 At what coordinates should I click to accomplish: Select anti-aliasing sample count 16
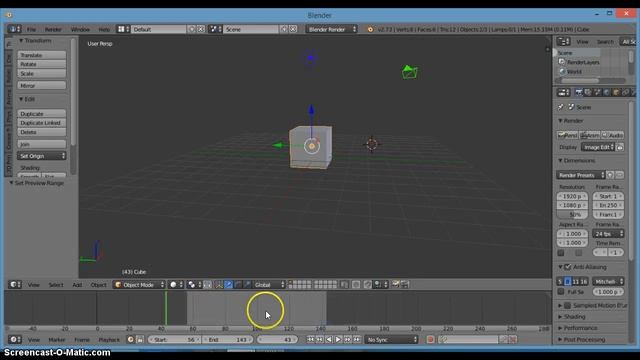pos(584,281)
